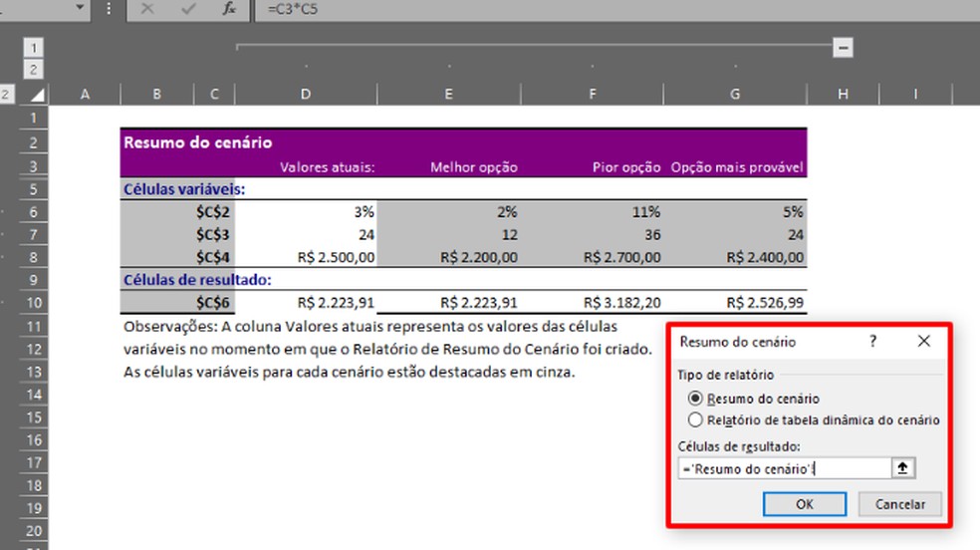Click the dialog help question mark
980x550 pixels.
[872, 341]
